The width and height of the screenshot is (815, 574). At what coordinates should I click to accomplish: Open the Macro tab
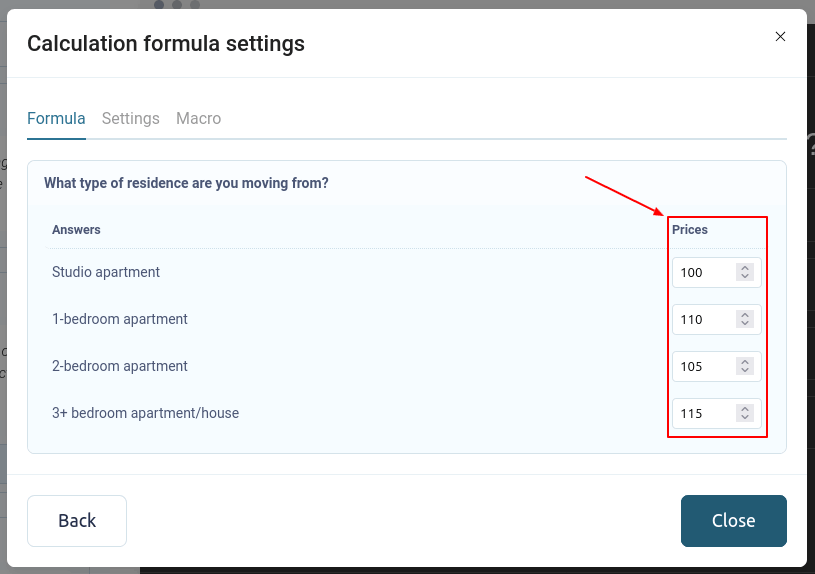198,118
